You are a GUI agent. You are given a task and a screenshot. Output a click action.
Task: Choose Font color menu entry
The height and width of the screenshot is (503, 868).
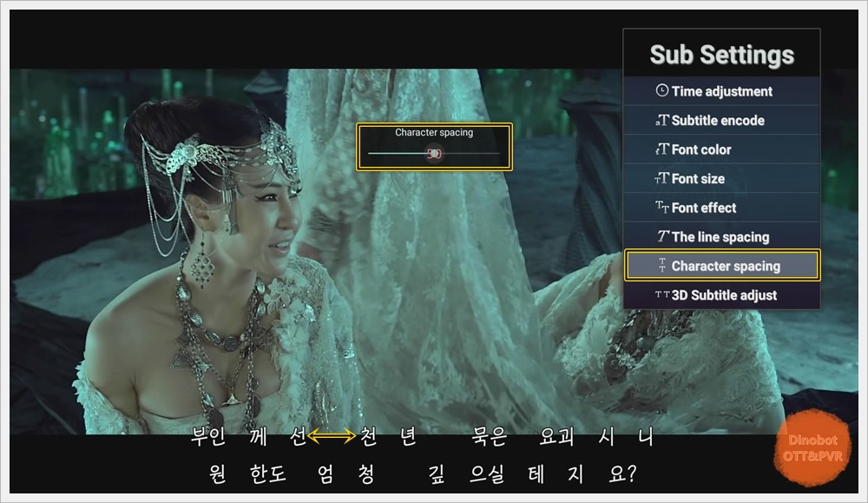721,149
